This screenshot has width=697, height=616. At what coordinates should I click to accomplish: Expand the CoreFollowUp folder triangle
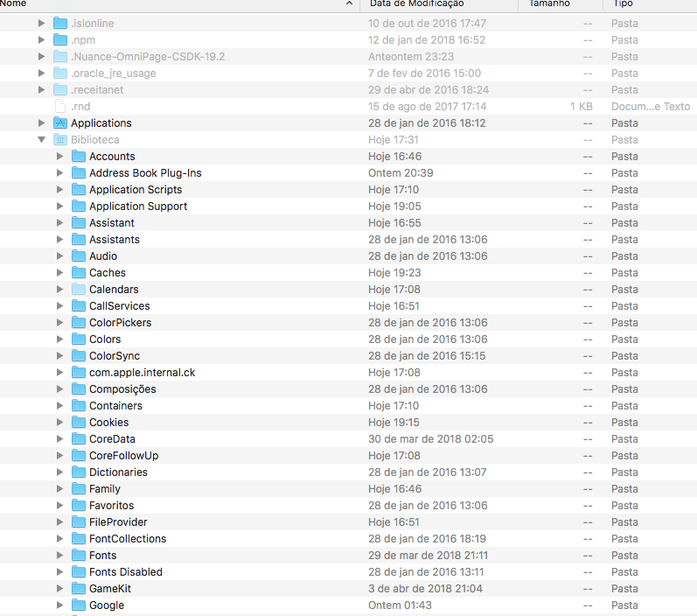(59, 456)
